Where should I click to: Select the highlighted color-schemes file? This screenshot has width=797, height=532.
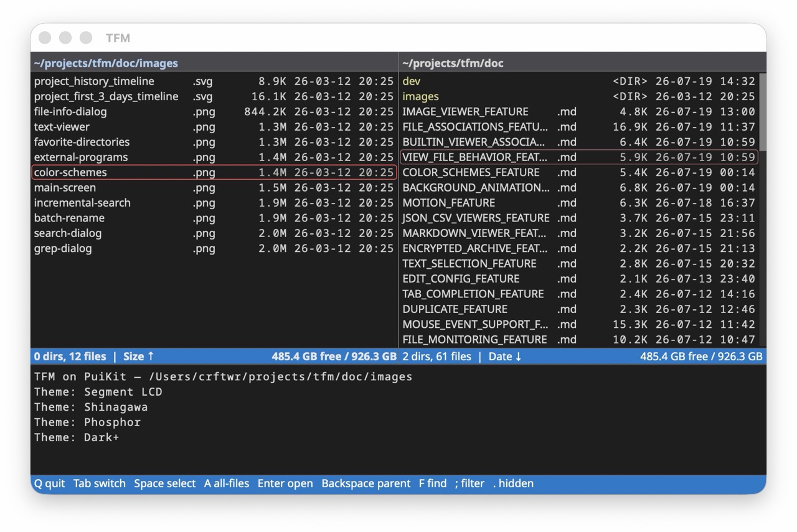click(214, 172)
